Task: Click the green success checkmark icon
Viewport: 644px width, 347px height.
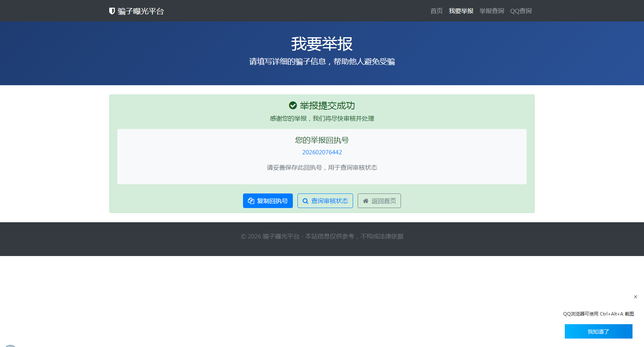Action: (x=293, y=106)
